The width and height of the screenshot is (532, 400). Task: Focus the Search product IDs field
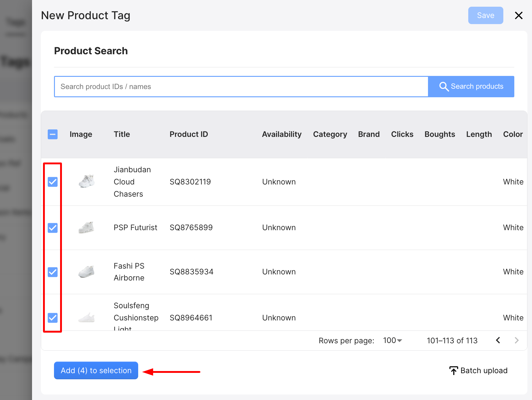[x=241, y=87]
